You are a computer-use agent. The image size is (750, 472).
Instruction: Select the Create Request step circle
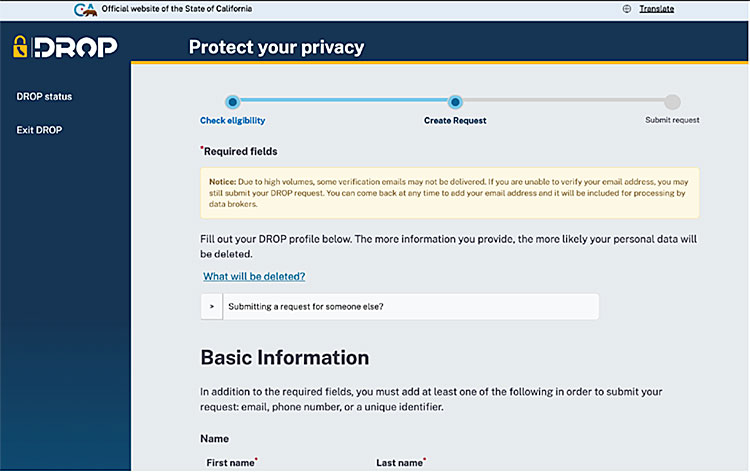coord(455,102)
